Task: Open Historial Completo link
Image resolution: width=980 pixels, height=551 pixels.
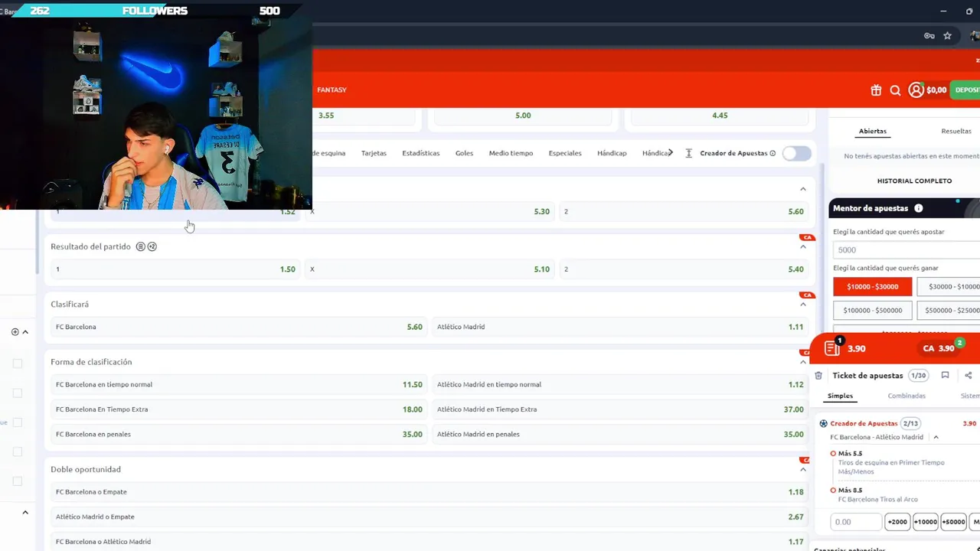Action: pos(914,181)
